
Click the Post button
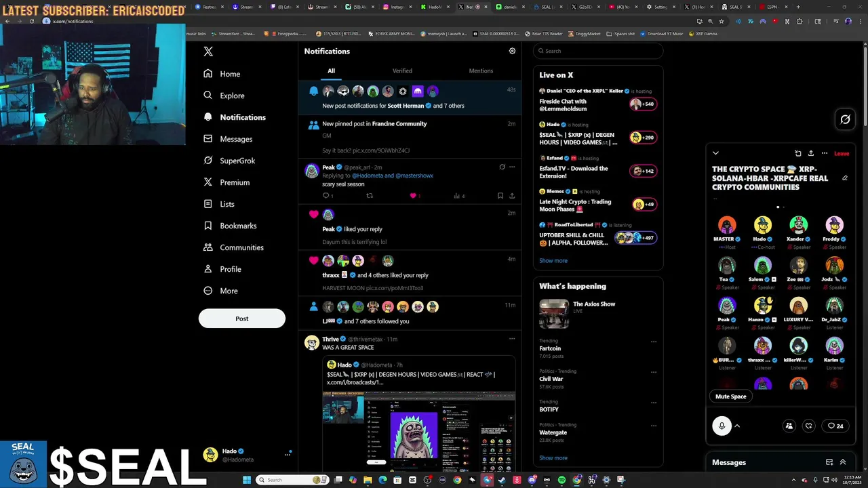click(242, 319)
